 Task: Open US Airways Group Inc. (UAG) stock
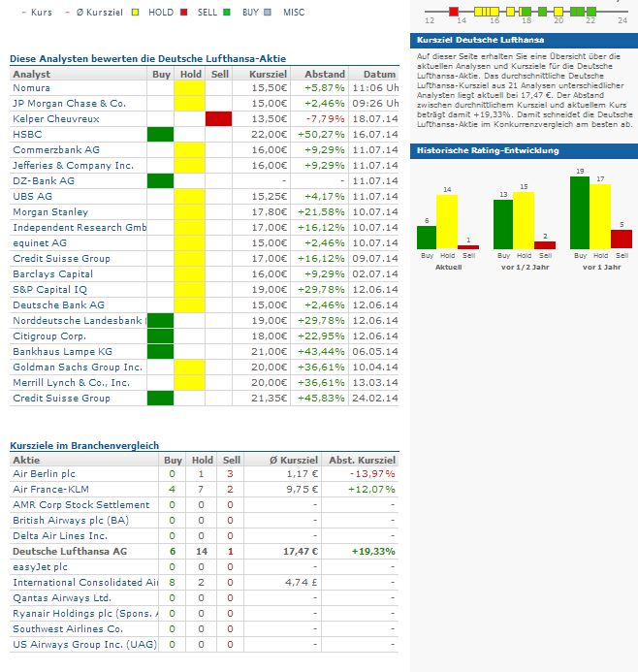[x=84, y=644]
